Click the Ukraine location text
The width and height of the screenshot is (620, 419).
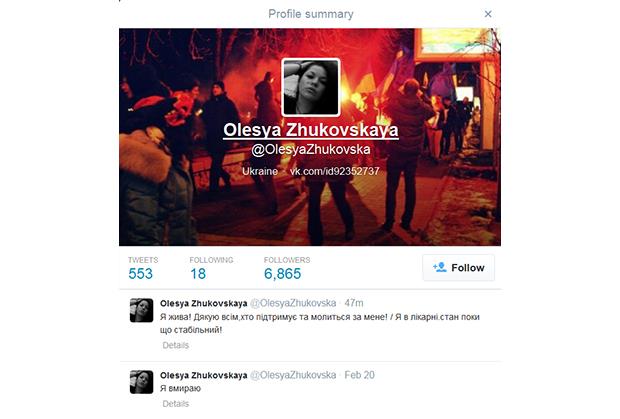(260, 171)
